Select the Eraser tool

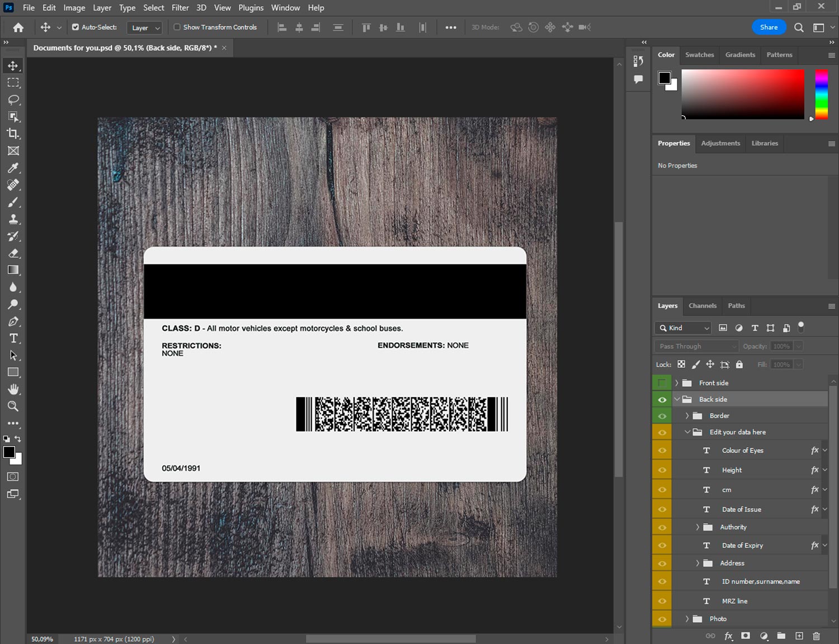(x=13, y=253)
